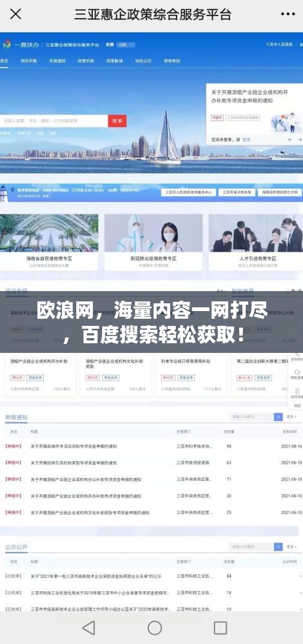Tap the Android recent apps square
The height and width of the screenshot is (644, 303).
(x=220, y=627)
